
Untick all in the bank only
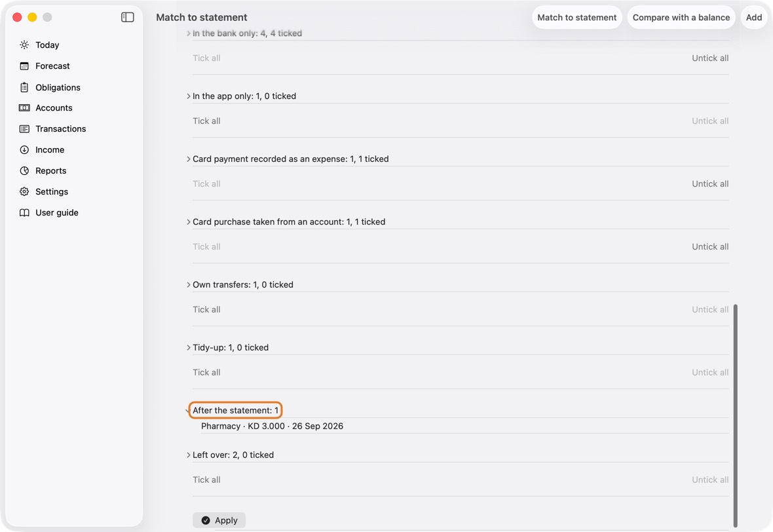[x=710, y=58]
